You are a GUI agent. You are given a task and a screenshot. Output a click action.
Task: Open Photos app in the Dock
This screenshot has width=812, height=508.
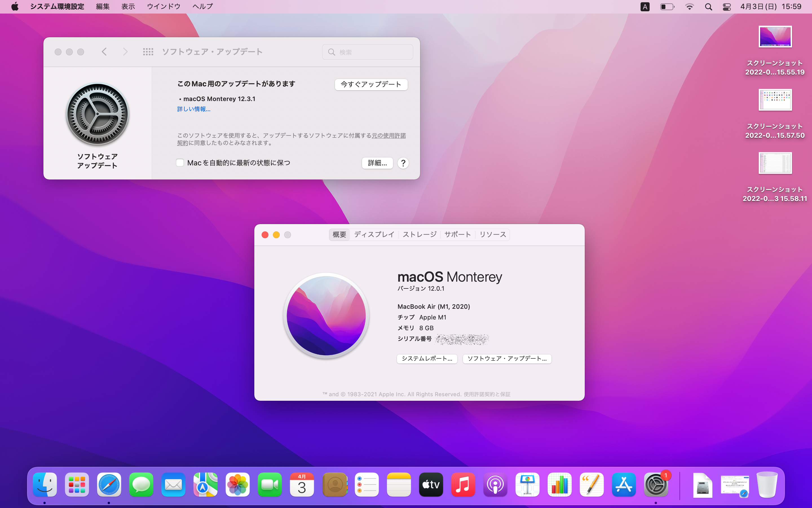pyautogui.click(x=238, y=485)
